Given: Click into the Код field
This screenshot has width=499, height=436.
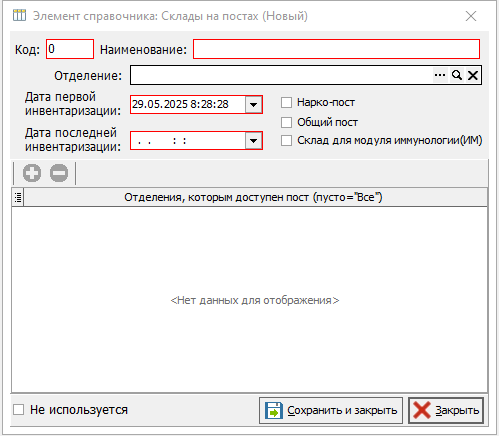Looking at the screenshot, I should (70, 49).
